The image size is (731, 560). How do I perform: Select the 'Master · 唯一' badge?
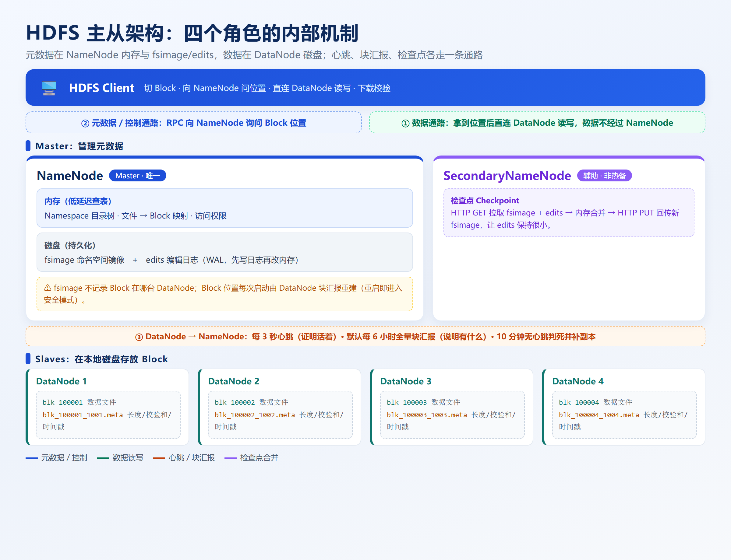[x=137, y=176]
